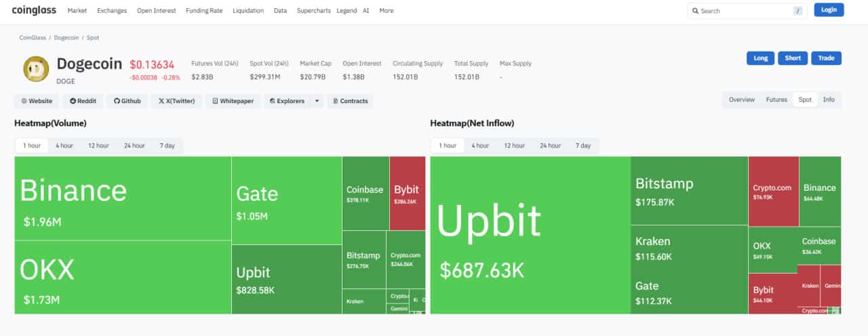The height and width of the screenshot is (336, 868).
Task: Open the More menu in navigation
Action: (x=386, y=11)
